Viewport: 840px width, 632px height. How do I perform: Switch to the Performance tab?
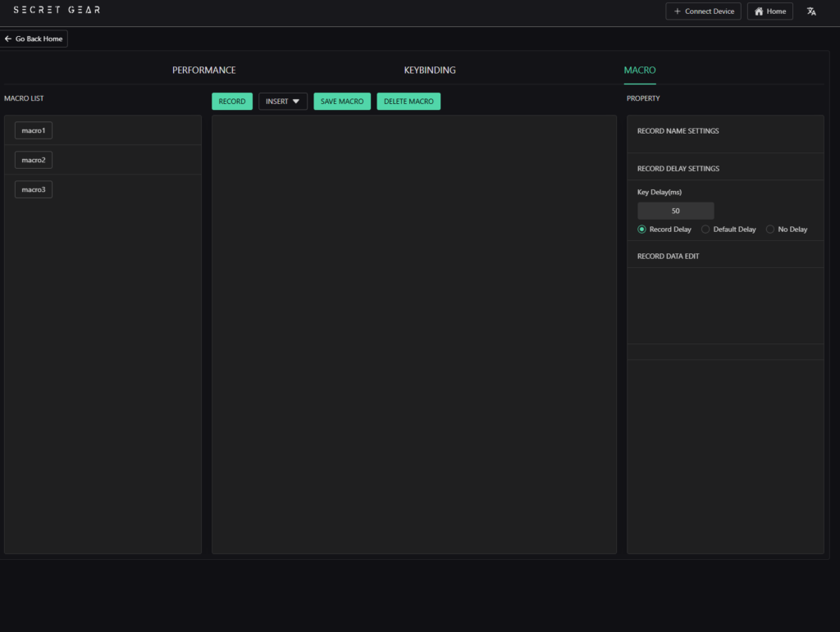(x=203, y=70)
